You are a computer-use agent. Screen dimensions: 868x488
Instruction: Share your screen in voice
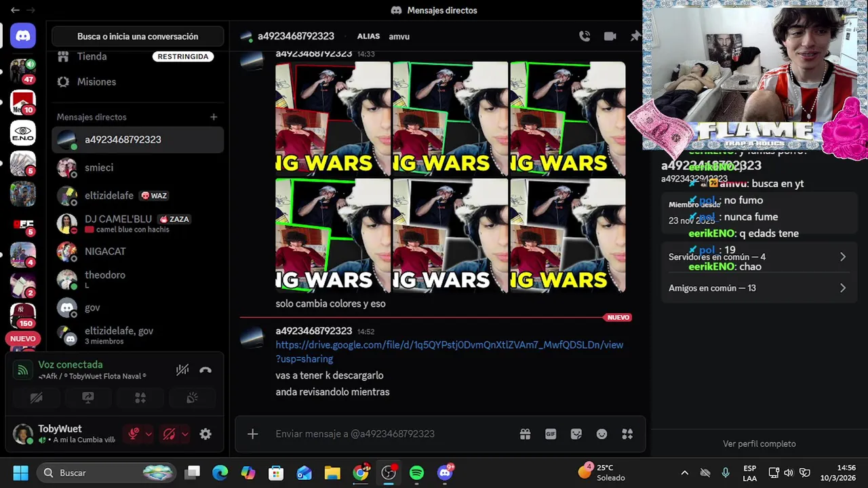88,398
